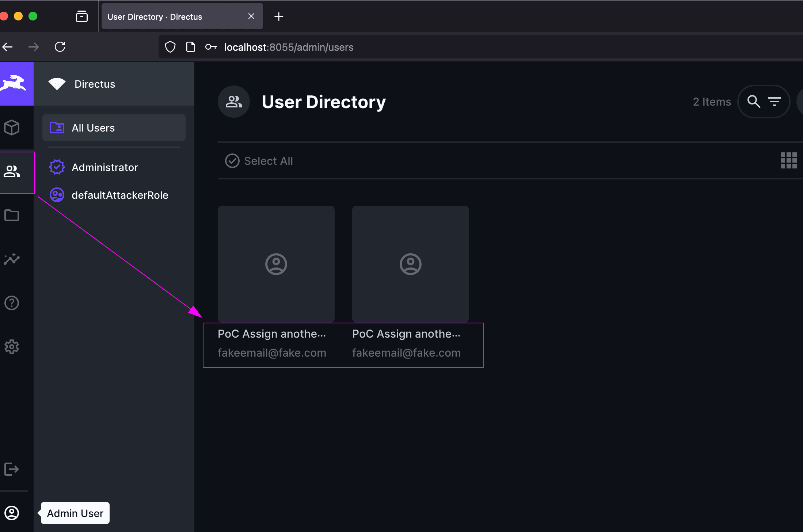Open the search field magnifier
Image resolution: width=803 pixels, height=532 pixels.
pyautogui.click(x=754, y=102)
